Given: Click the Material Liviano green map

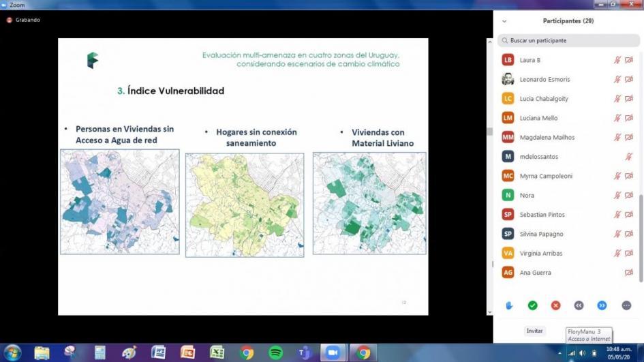Looking at the screenshot, I should click(369, 203).
